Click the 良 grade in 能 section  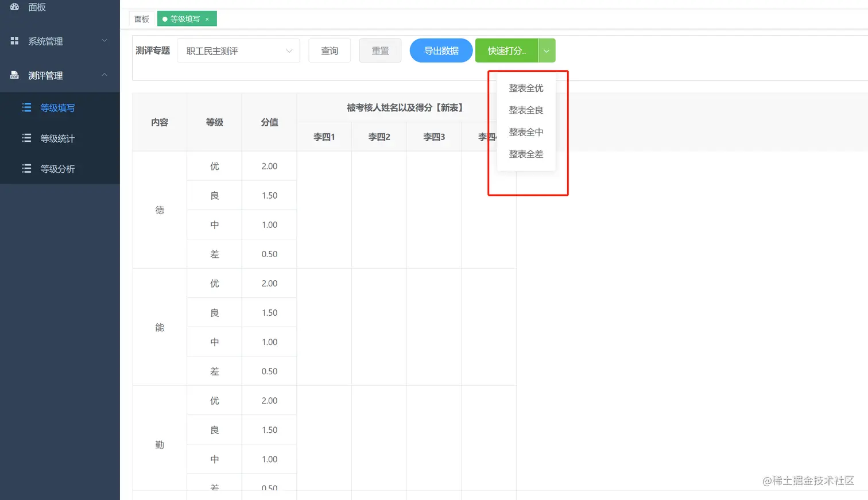[x=215, y=312]
